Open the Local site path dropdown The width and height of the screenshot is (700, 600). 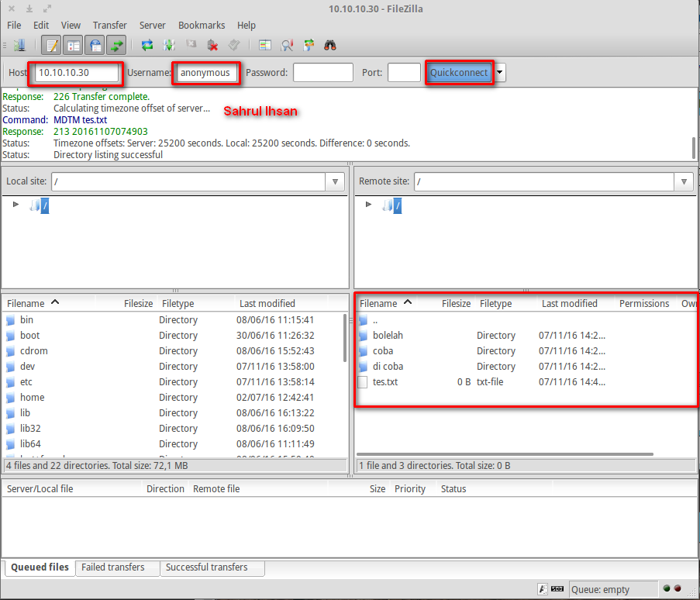click(335, 181)
